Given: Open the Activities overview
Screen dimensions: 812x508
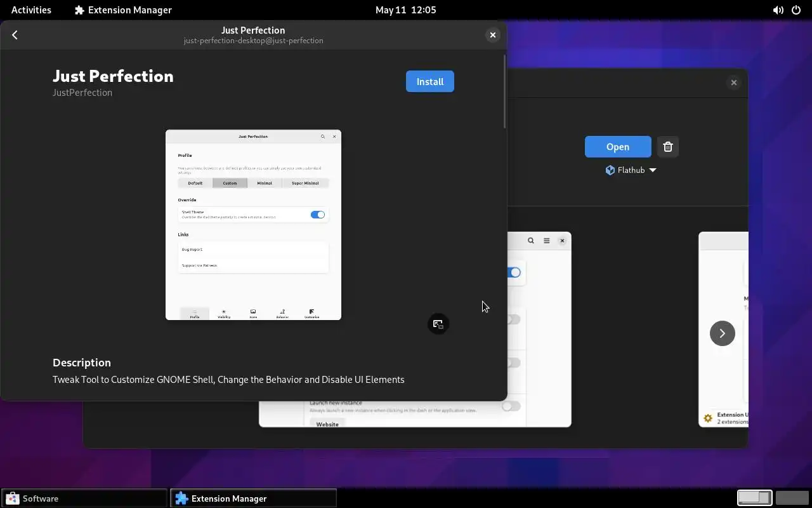Looking at the screenshot, I should tap(31, 10).
